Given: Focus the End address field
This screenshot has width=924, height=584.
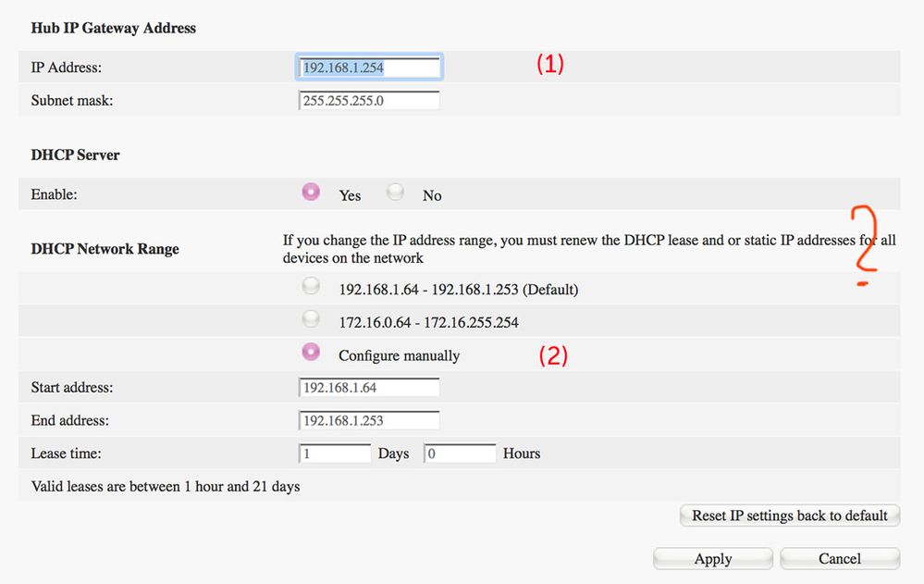Looking at the screenshot, I should coord(369,421).
